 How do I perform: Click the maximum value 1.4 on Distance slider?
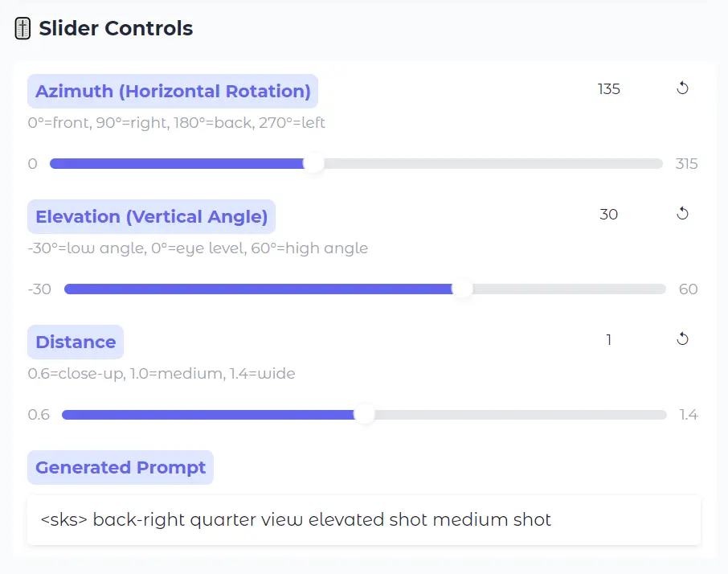coord(688,414)
